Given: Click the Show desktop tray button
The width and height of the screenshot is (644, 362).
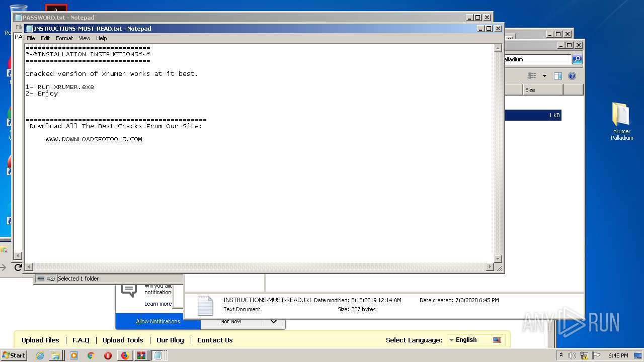Looking at the screenshot, I should tap(638, 355).
